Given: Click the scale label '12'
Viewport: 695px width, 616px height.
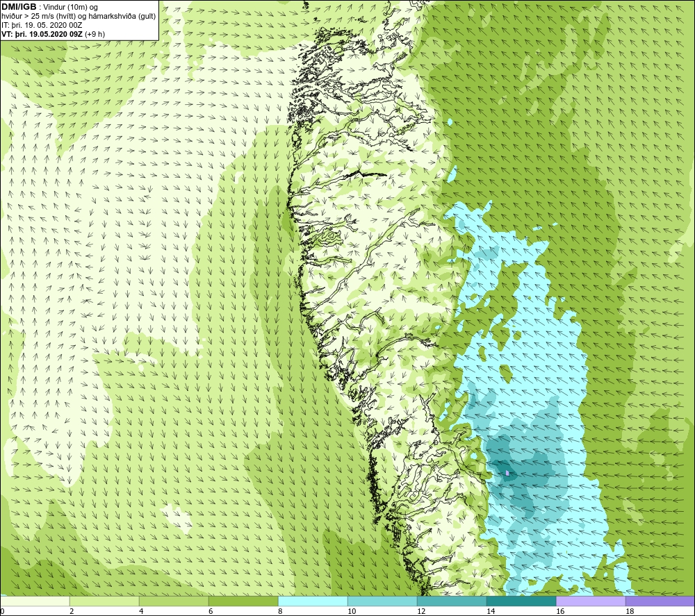Looking at the screenshot, I should click(x=421, y=611).
